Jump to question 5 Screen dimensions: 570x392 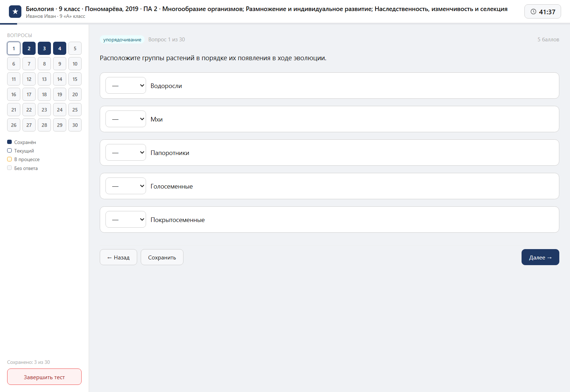[75, 48]
